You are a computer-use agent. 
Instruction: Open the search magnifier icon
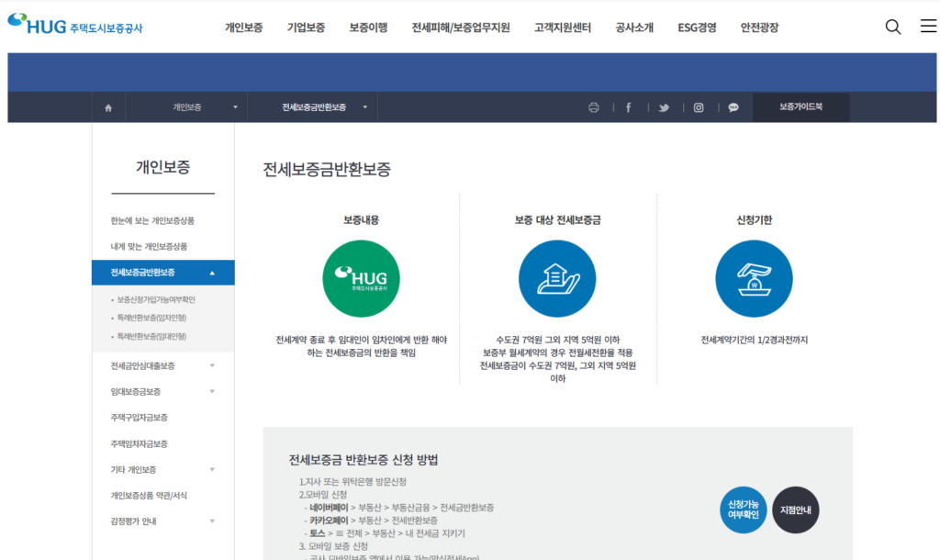[x=892, y=27]
